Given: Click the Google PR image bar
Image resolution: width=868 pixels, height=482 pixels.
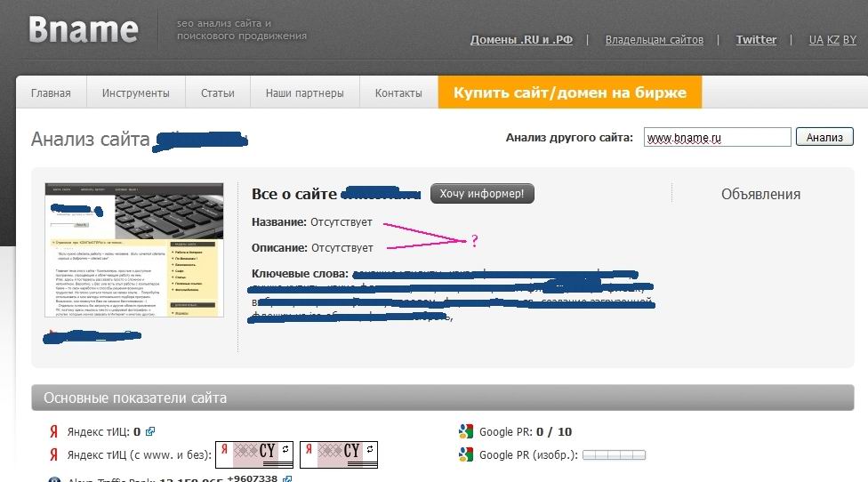Looking at the screenshot, I should [614, 455].
